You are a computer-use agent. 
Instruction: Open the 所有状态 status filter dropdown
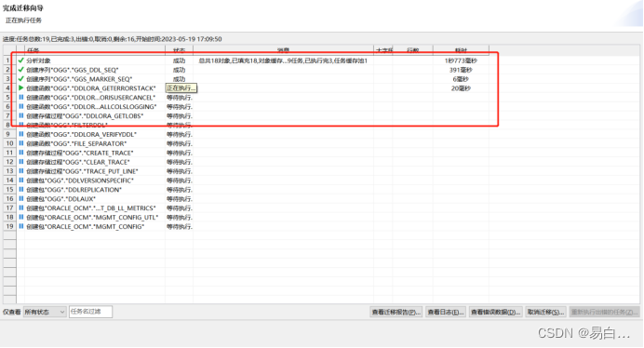[x=45, y=312]
